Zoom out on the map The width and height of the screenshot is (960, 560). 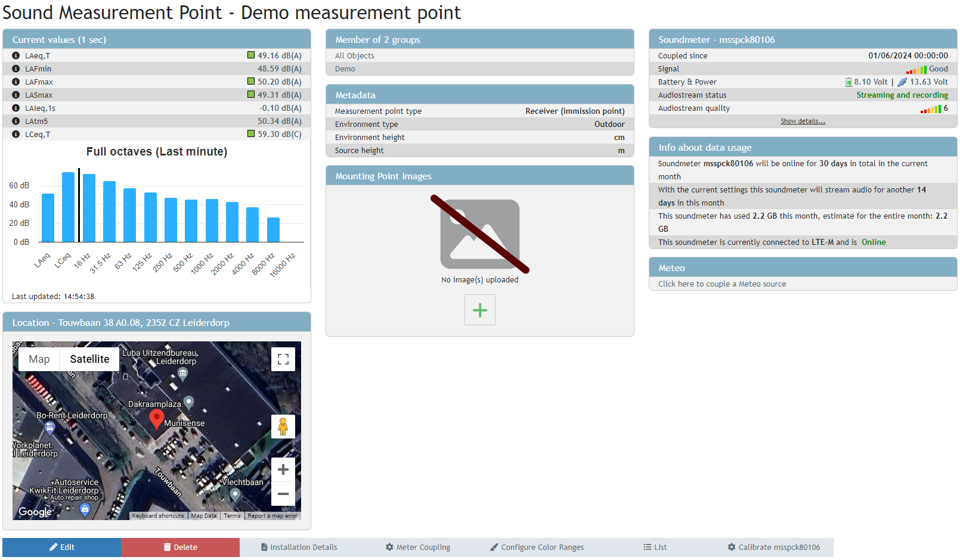tap(283, 494)
